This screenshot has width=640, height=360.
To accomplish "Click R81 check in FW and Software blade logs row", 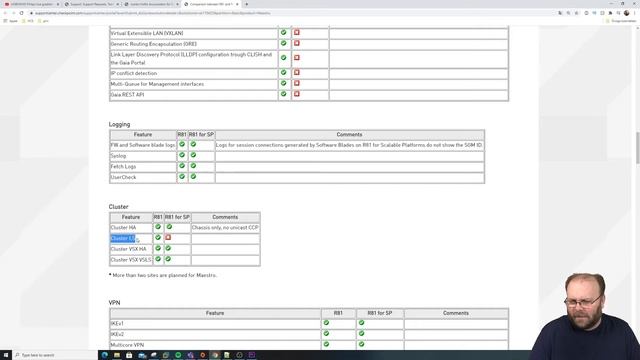I will point(182,144).
